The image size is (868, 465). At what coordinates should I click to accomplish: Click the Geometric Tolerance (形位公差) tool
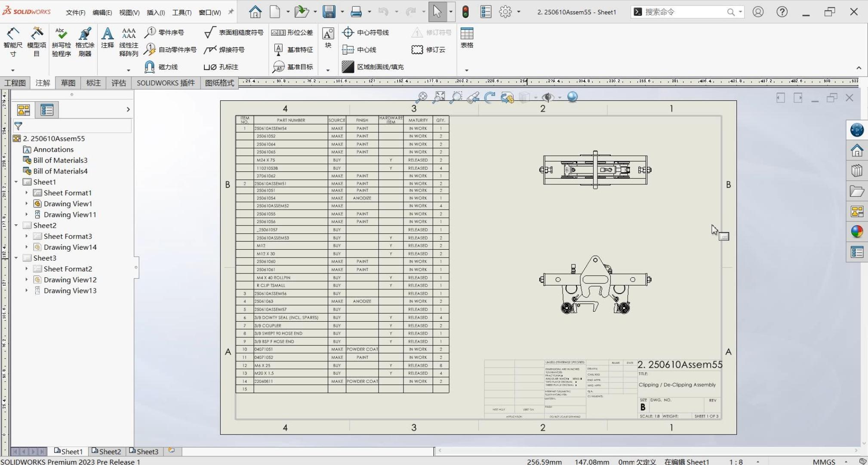tap(292, 32)
